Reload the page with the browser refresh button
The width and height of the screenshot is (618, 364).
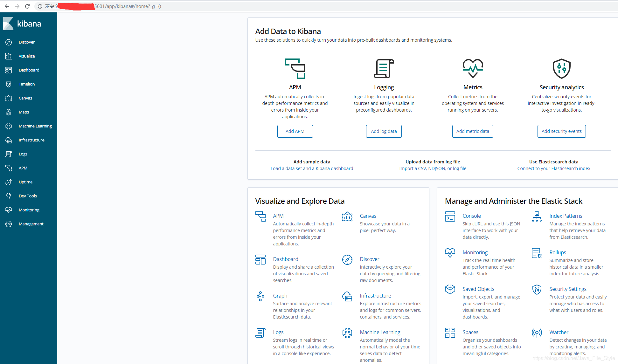[27, 6]
